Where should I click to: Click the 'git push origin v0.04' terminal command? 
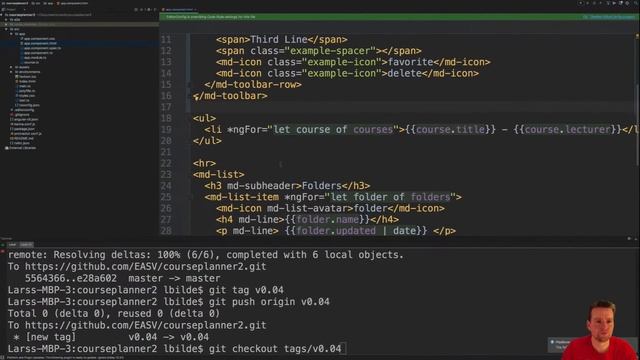point(269,302)
